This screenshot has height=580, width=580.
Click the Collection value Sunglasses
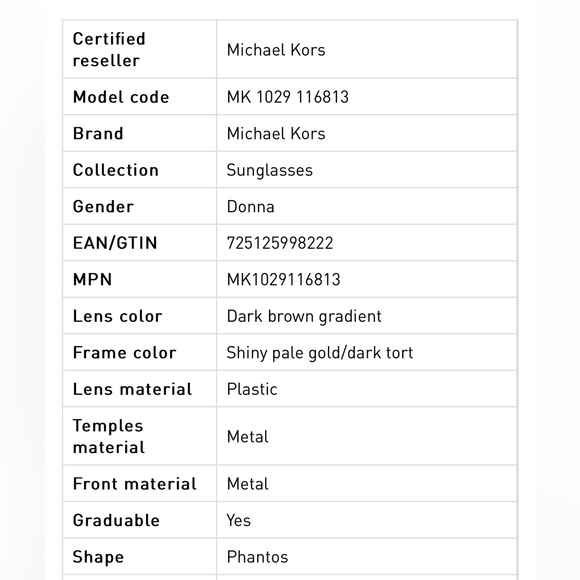pos(270,170)
